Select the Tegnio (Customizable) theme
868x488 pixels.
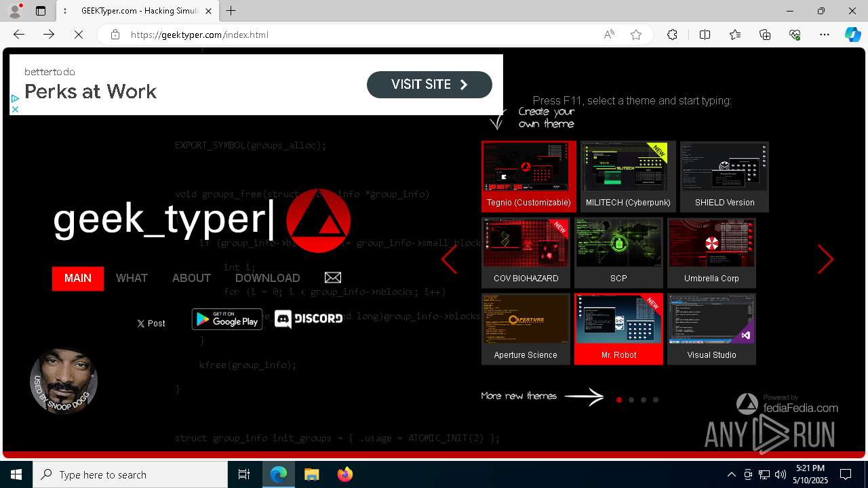click(529, 177)
